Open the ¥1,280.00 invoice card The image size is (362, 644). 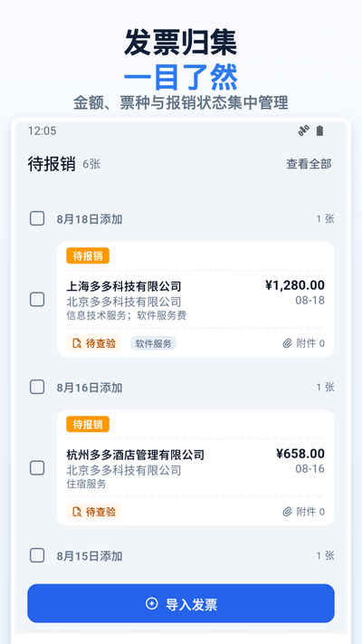click(195, 300)
